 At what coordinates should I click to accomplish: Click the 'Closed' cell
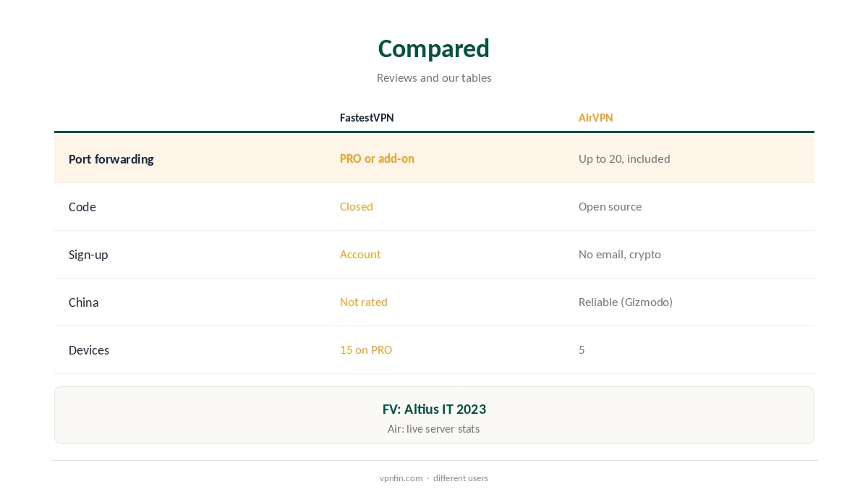(357, 206)
